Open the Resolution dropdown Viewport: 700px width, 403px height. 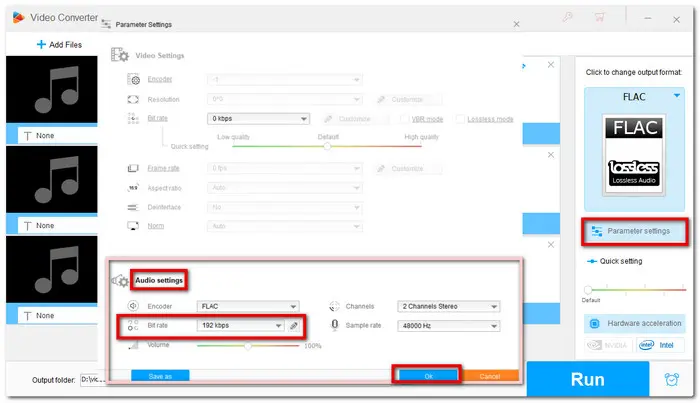coord(284,99)
